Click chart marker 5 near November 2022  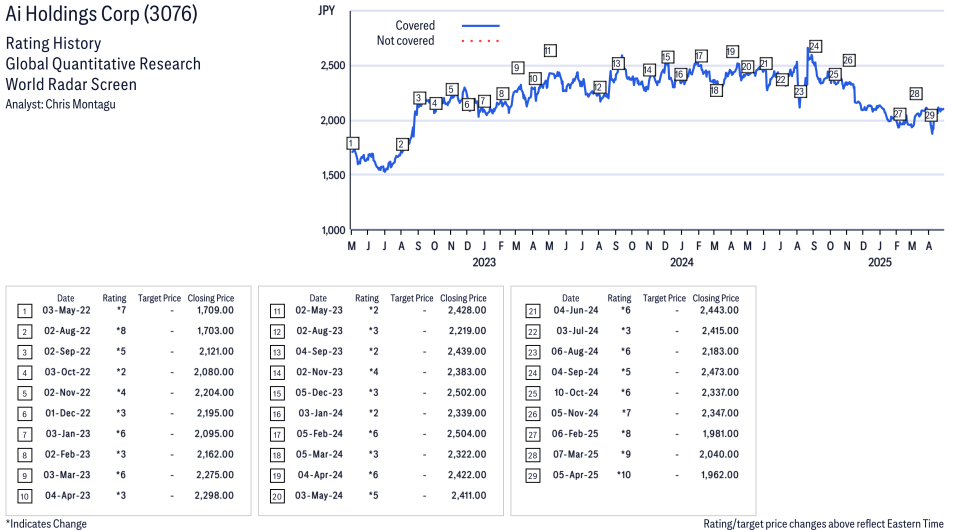click(451, 90)
